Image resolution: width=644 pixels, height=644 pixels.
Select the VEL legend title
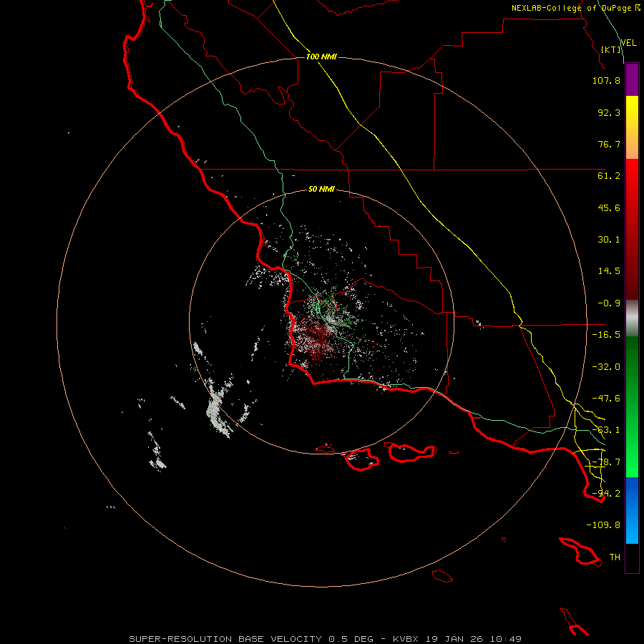[628, 43]
